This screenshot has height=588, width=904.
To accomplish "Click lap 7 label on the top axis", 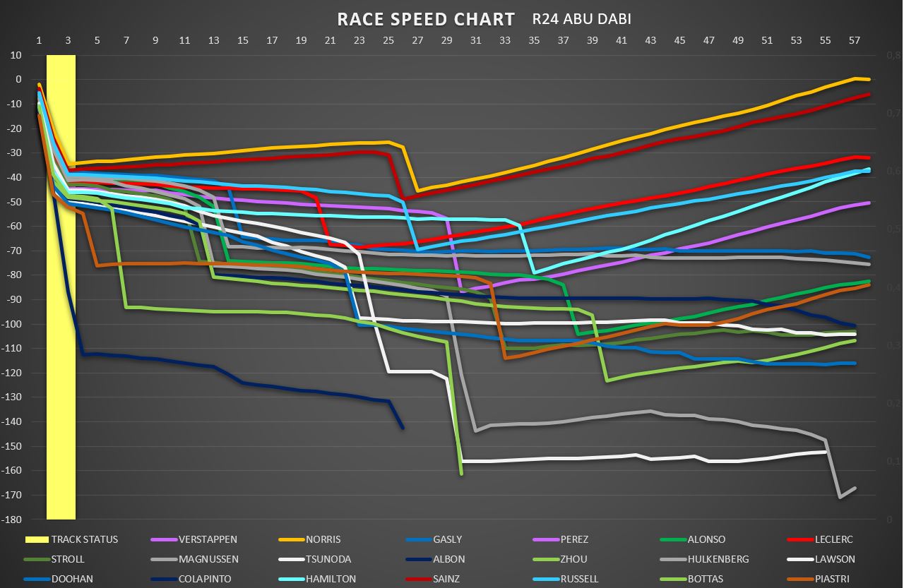I will tap(126, 40).
